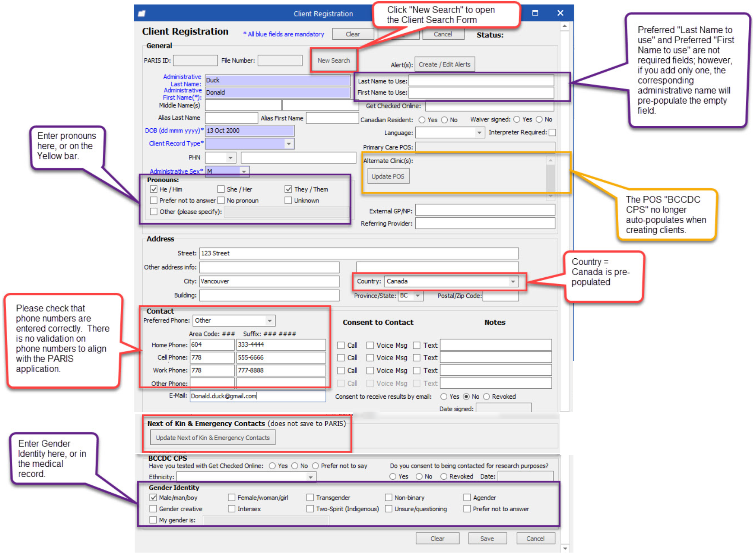The image size is (756, 553).
Task: Enable the Interpreter Required checkbox
Action: 552,132
